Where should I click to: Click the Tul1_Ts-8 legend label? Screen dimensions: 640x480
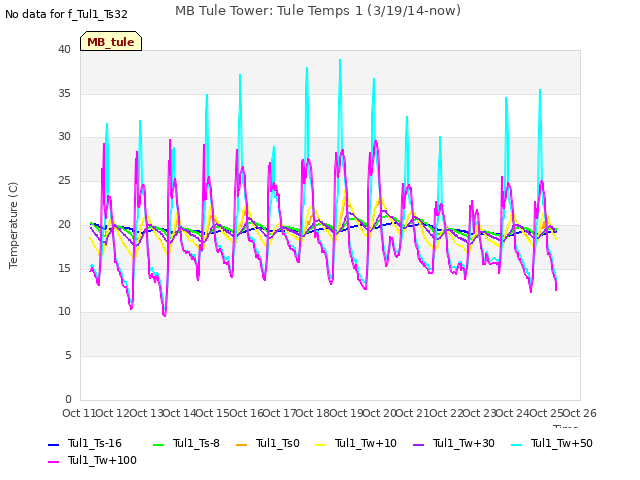pos(196,443)
